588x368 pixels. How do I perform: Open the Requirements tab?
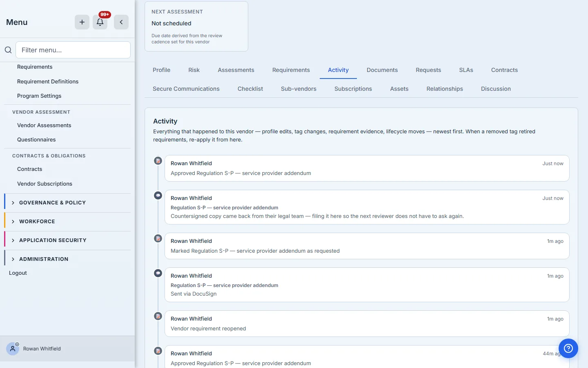click(x=291, y=70)
